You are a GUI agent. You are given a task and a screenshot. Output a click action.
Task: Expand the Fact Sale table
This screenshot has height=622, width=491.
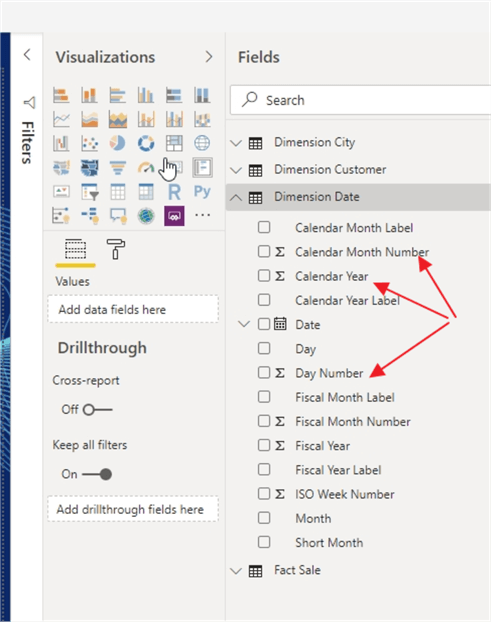[x=236, y=571]
